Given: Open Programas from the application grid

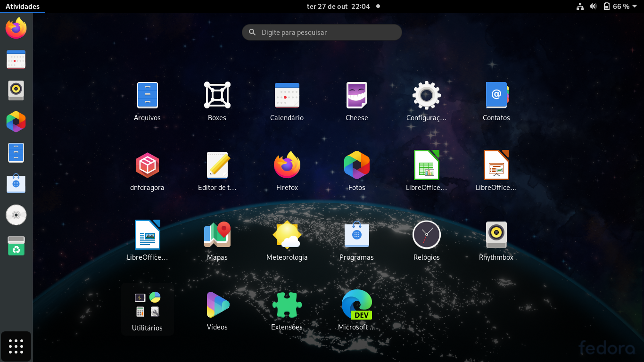Looking at the screenshot, I should tap(356, 235).
